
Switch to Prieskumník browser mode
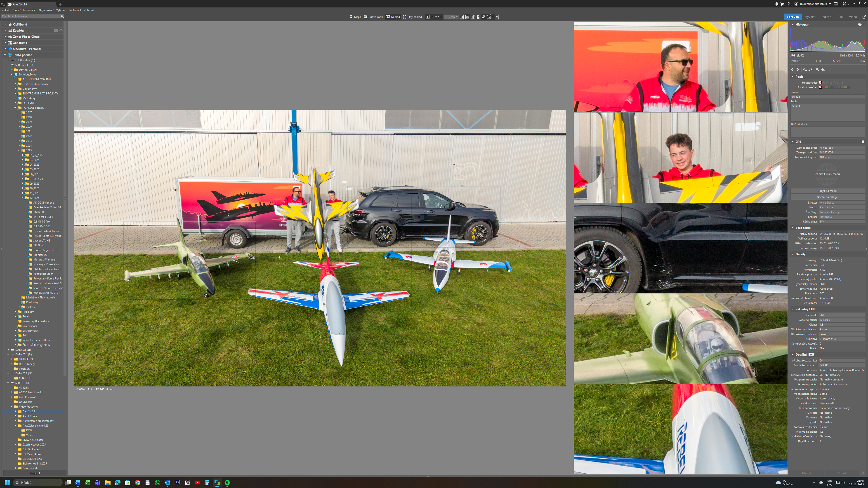pyautogui.click(x=373, y=17)
